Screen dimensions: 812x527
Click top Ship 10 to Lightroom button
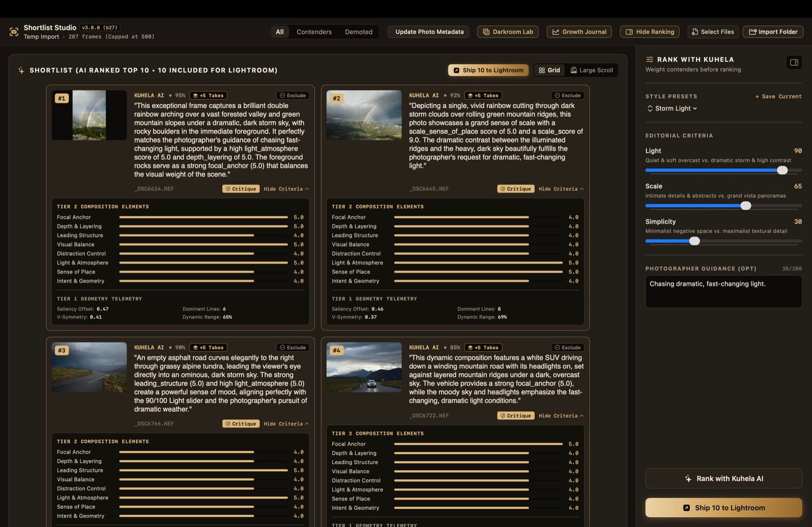click(x=488, y=70)
